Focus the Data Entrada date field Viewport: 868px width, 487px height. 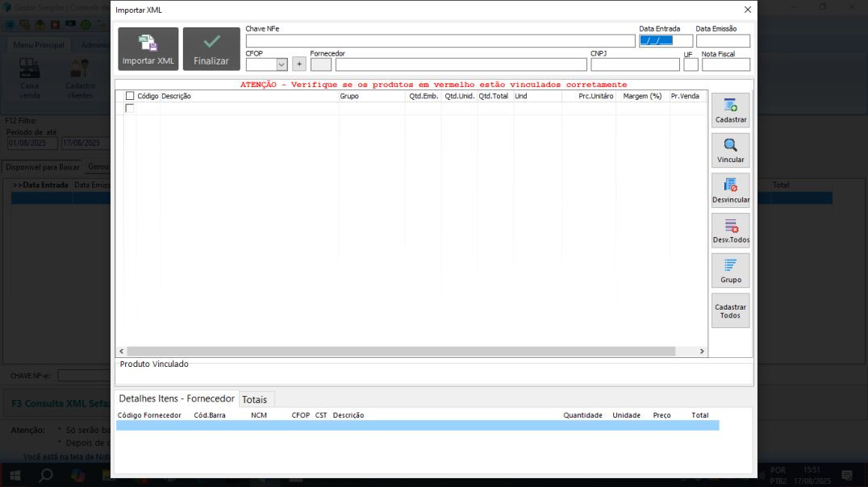(x=666, y=41)
